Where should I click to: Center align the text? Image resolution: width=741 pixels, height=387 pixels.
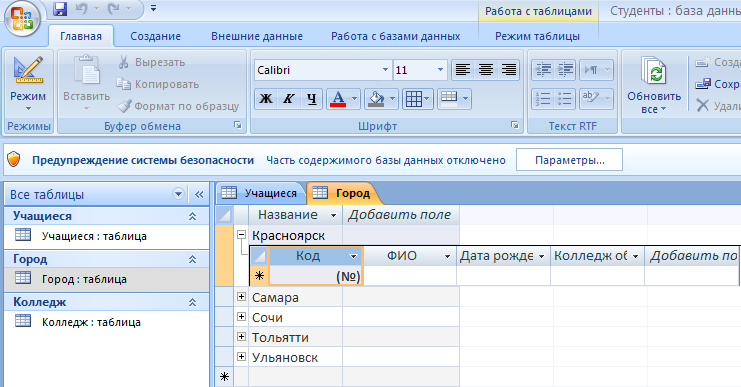[485, 70]
